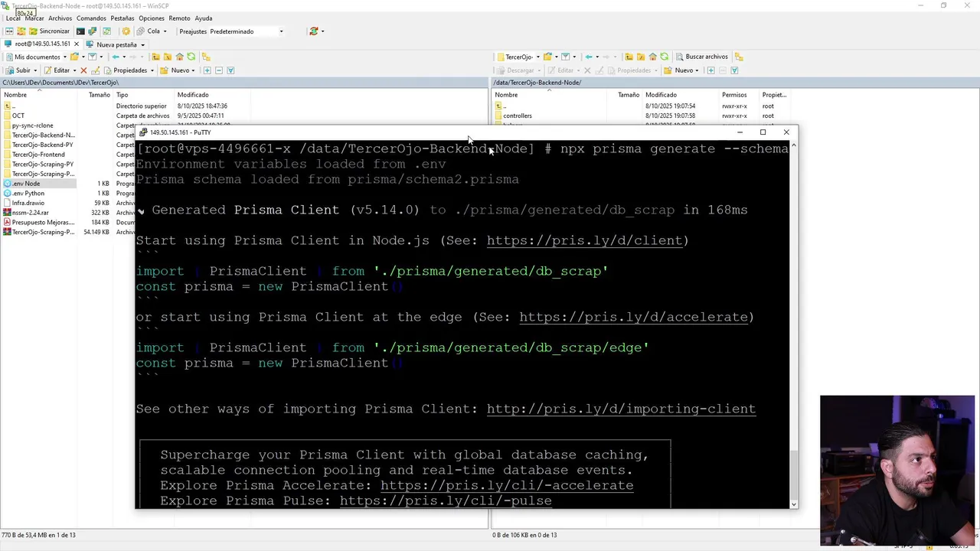This screenshot has height=551, width=980.
Task: Click the PuTTY window title bar icon
Action: 143,132
